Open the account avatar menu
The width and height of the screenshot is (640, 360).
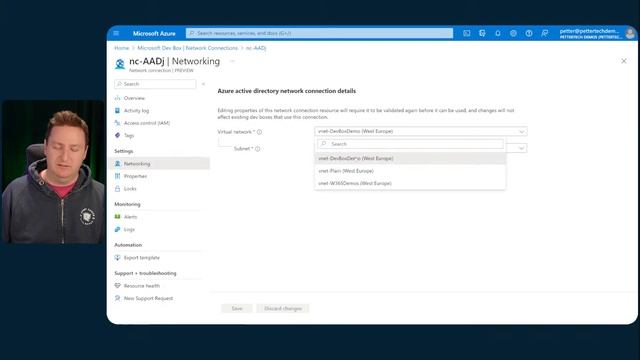pos(630,33)
